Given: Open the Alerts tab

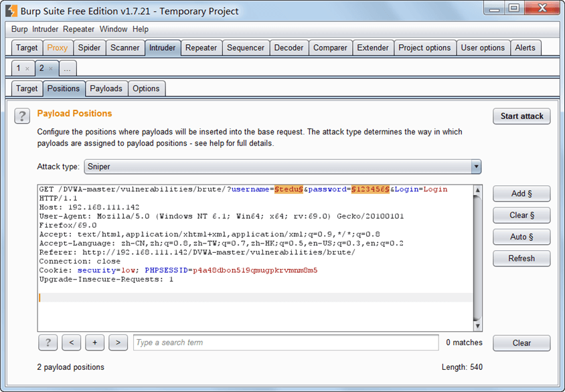Looking at the screenshot, I should (x=526, y=48).
